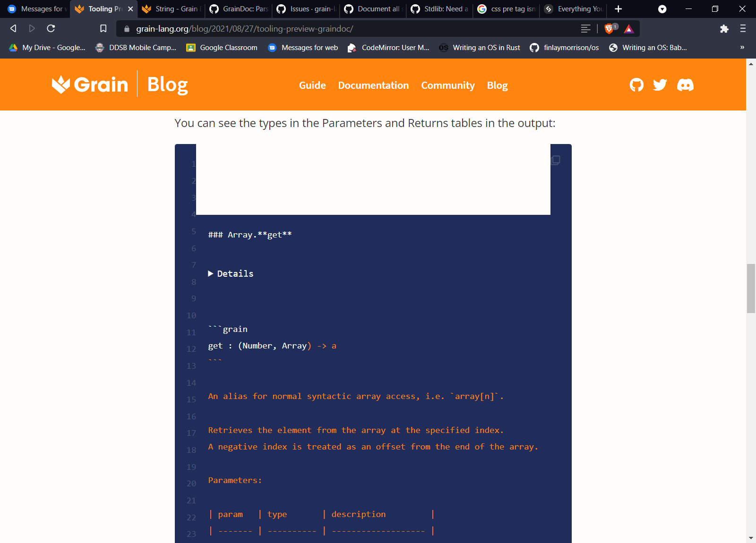This screenshot has height=543, width=756.
Task: Click the Grain logo
Action: [x=90, y=85]
